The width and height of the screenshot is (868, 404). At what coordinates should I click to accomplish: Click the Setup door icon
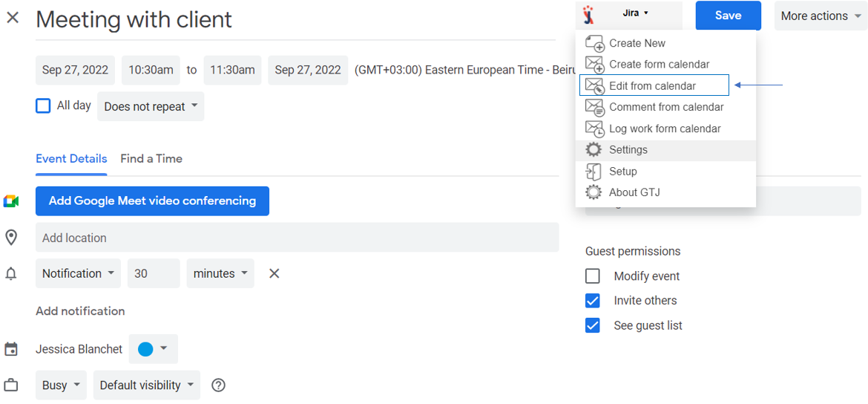tap(594, 172)
